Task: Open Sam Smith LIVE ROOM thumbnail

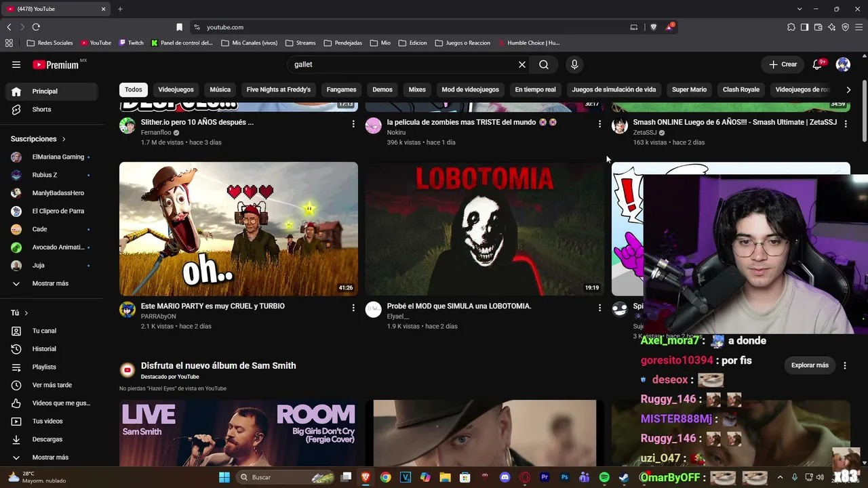Action: pyautogui.click(x=239, y=433)
